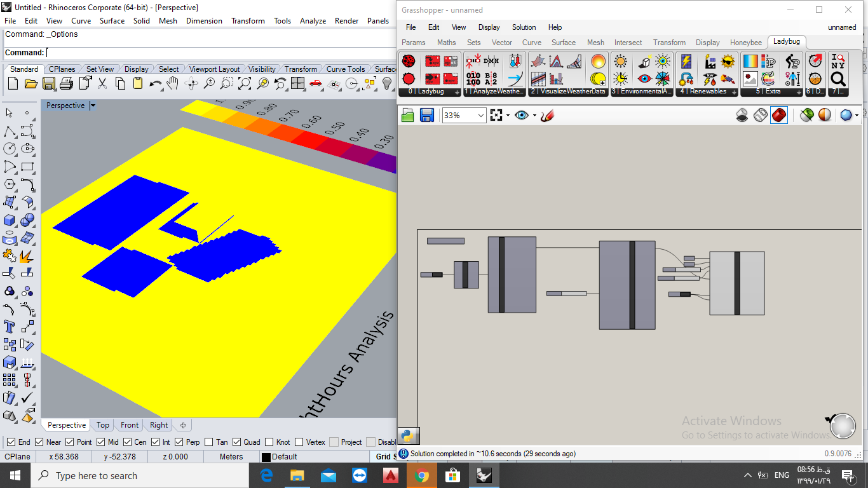Click the red car icon

315,83
